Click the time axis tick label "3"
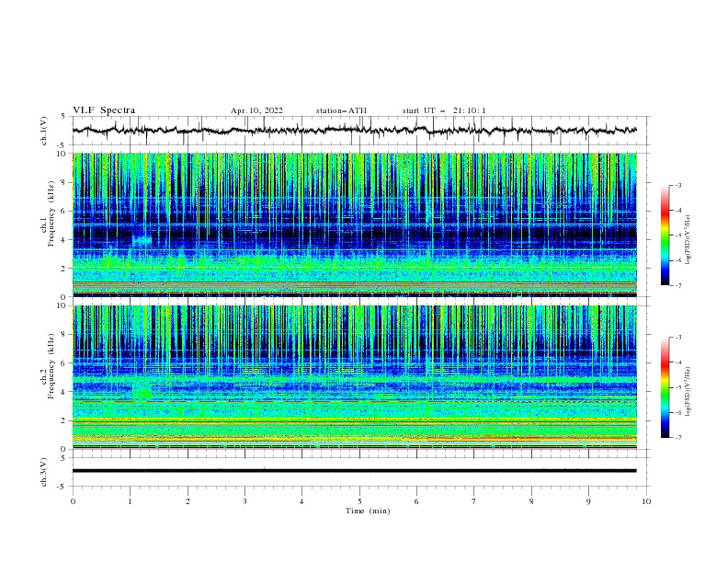 245,501
